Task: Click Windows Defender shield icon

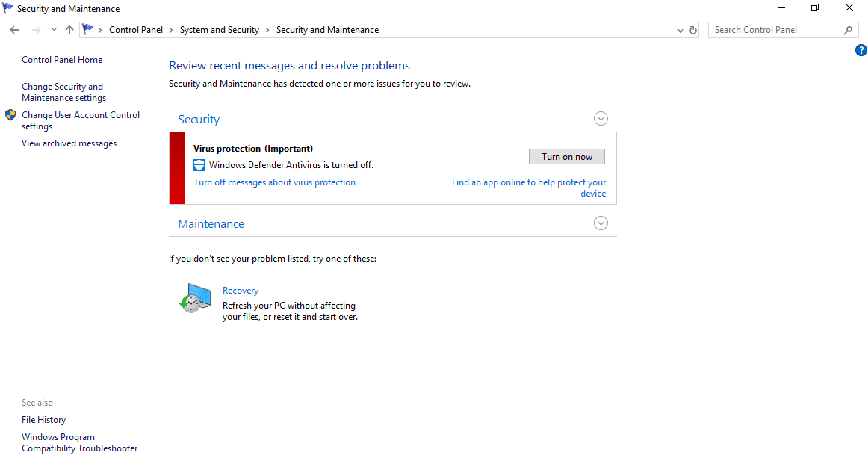Action: click(x=199, y=165)
